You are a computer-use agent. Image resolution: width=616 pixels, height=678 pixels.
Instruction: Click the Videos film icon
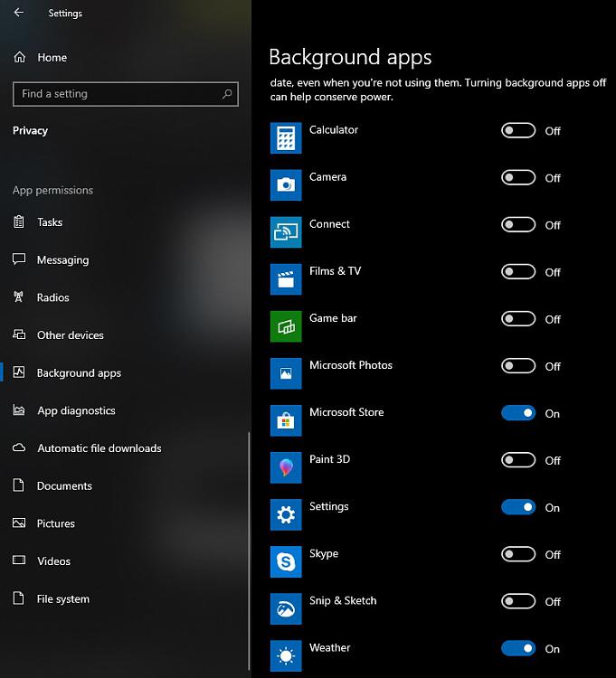pyautogui.click(x=19, y=560)
